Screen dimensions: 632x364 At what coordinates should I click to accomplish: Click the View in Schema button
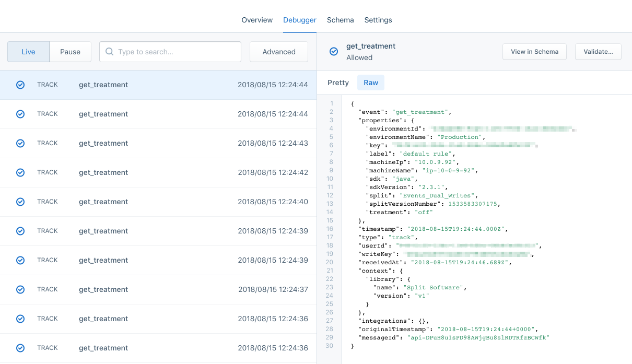[534, 51]
